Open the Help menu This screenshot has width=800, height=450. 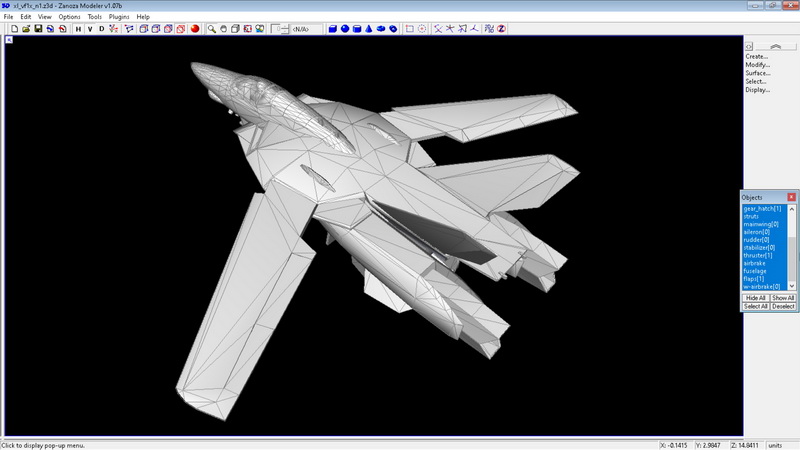coord(143,17)
